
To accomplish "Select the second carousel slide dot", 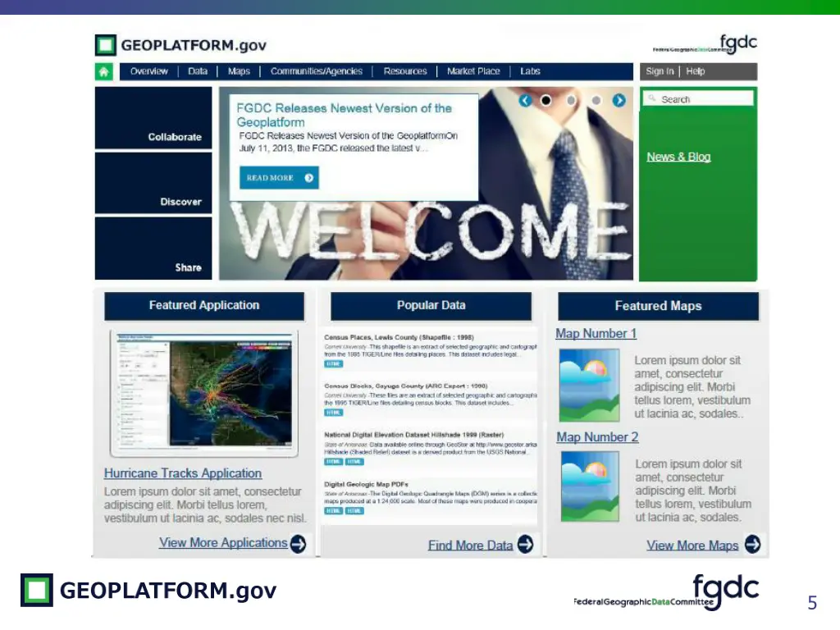I will tap(572, 100).
